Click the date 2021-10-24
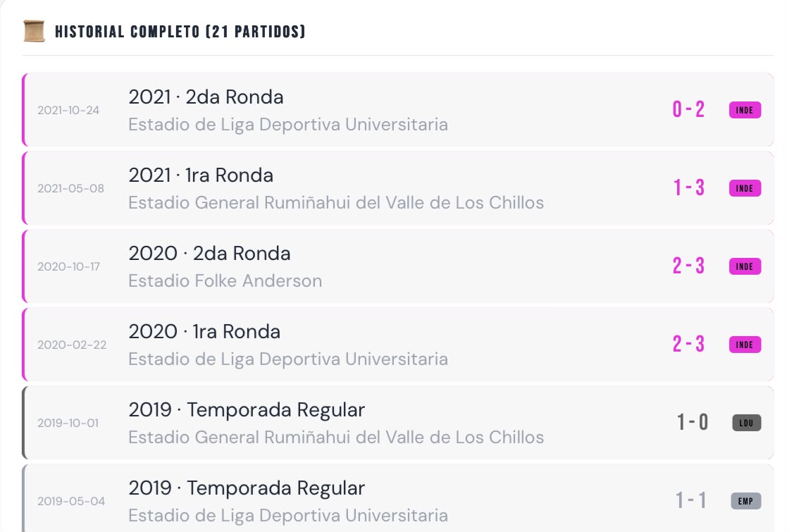Screen dimensions: 787x532 point(68,110)
